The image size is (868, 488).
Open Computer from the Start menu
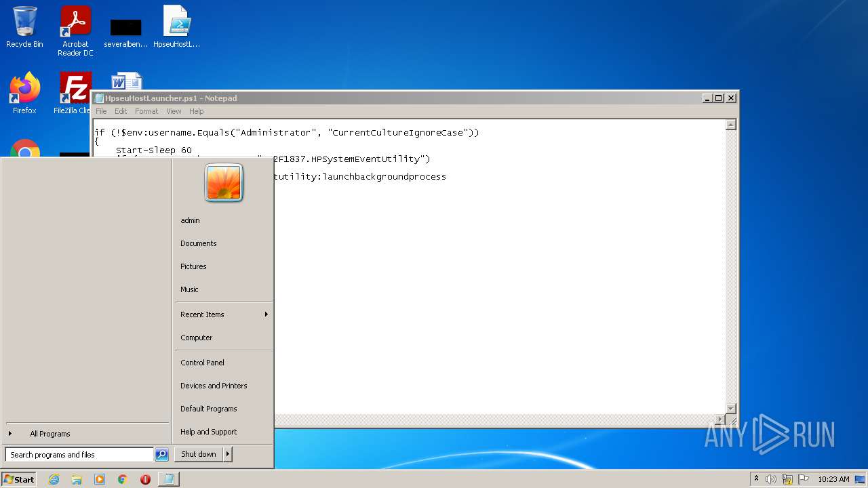(224, 338)
